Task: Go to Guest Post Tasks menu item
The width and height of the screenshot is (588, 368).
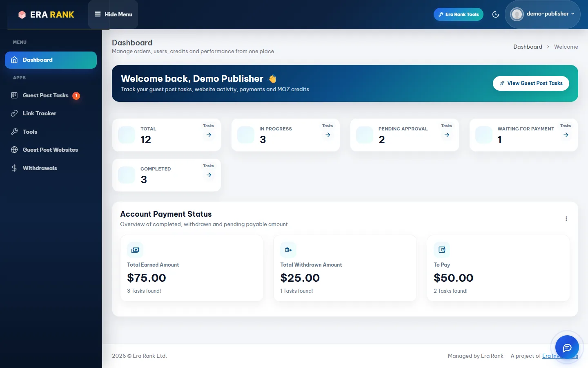Action: point(45,96)
